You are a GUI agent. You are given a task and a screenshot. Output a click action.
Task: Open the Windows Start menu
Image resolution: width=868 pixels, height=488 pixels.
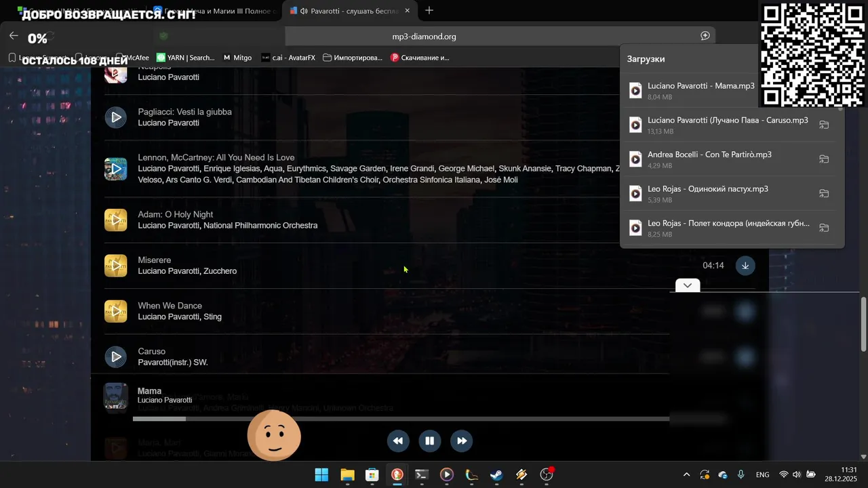point(321,474)
